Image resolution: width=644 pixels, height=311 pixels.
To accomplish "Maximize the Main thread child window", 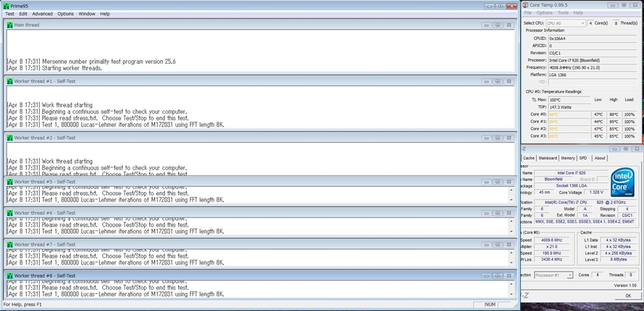I will click(x=497, y=25).
